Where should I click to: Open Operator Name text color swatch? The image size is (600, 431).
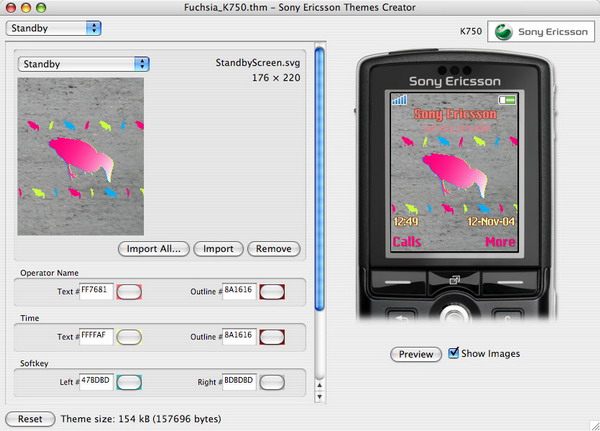tap(129, 292)
